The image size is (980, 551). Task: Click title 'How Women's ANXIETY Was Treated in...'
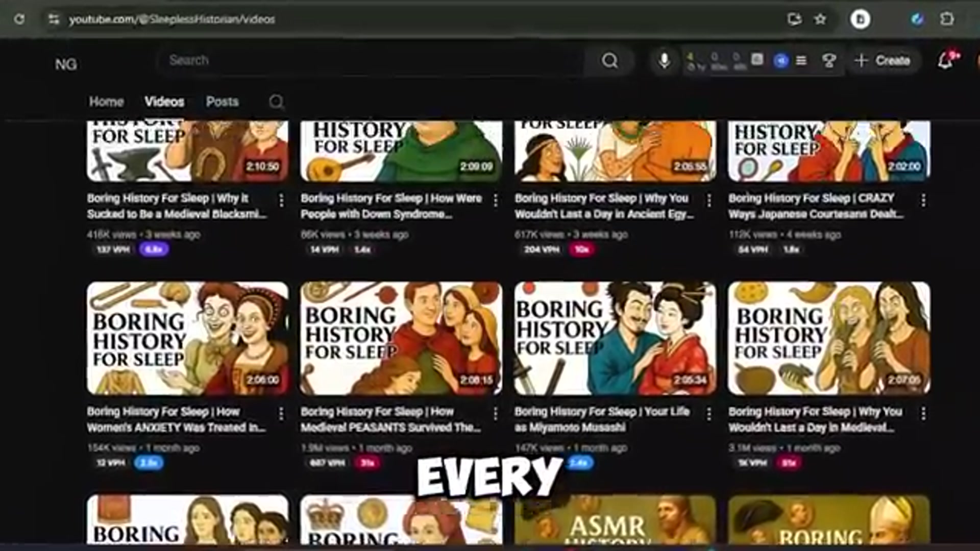(176, 419)
